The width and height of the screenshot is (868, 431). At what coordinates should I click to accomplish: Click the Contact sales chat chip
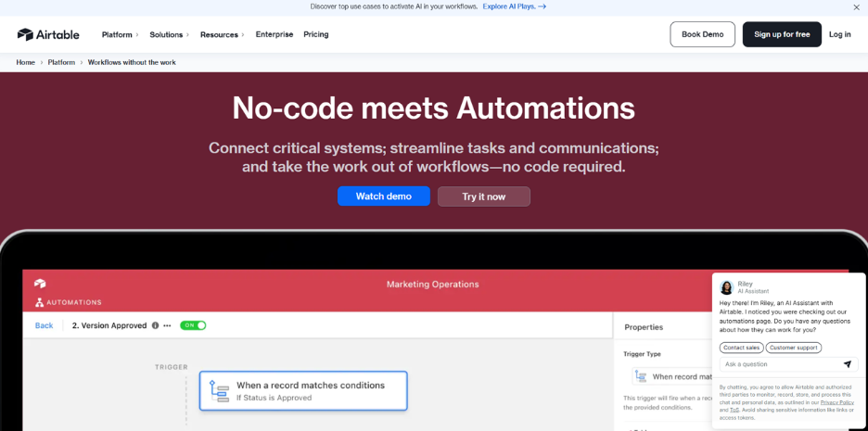(x=742, y=348)
